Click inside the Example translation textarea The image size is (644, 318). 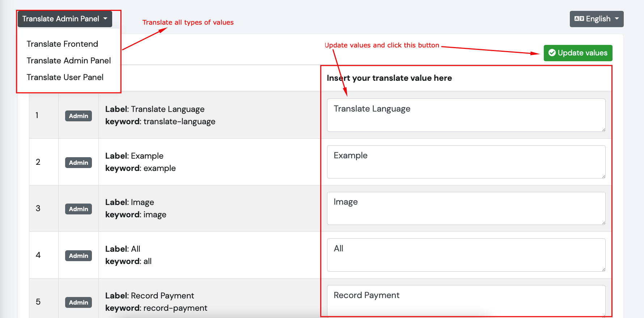[466, 162]
